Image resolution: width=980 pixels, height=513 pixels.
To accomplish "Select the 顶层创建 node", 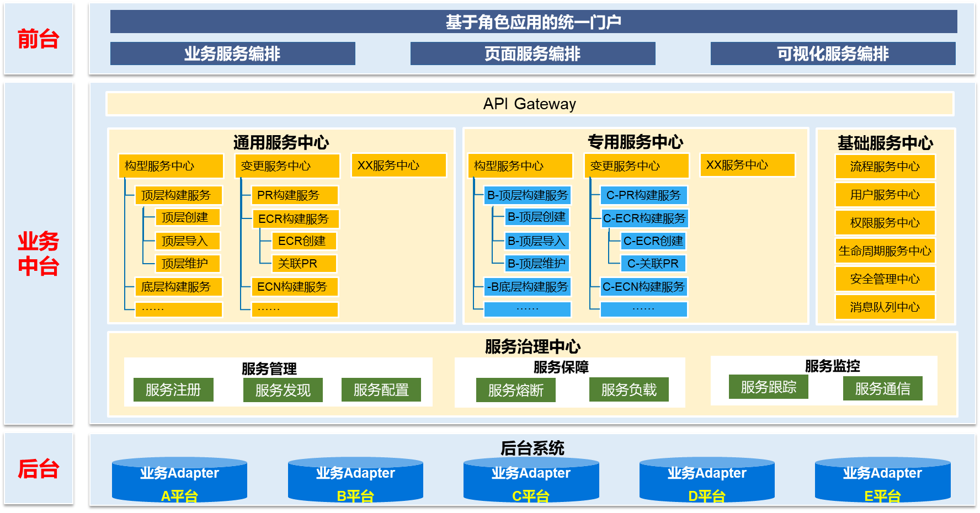I will coord(188,217).
